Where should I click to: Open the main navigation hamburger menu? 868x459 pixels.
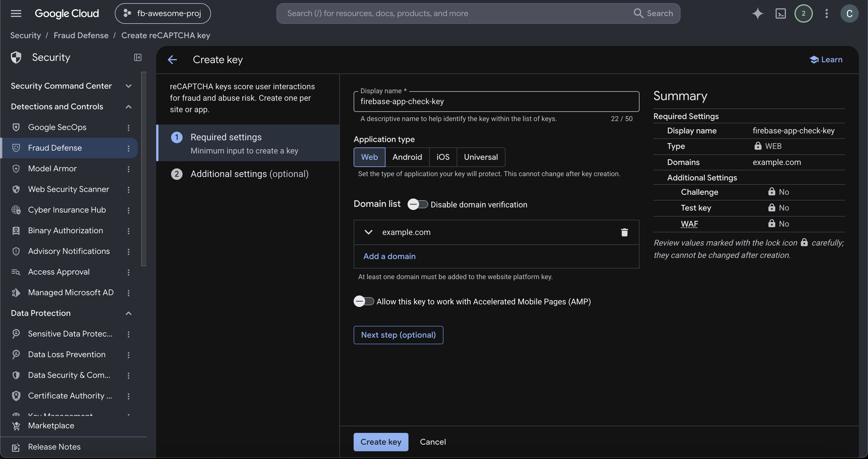point(16,13)
